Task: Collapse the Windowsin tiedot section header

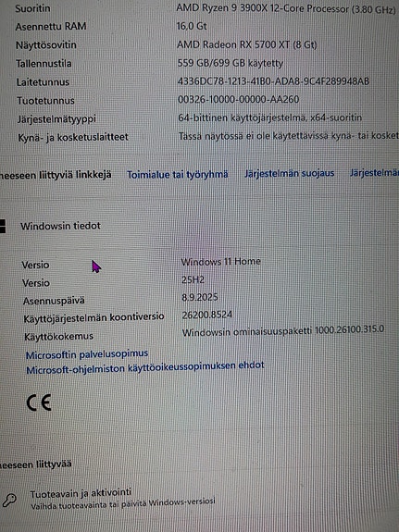Action: pyautogui.click(x=60, y=226)
